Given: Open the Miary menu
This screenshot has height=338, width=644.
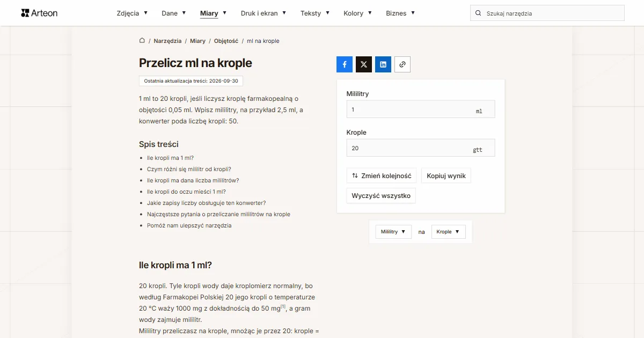Looking at the screenshot, I should pyautogui.click(x=213, y=13).
